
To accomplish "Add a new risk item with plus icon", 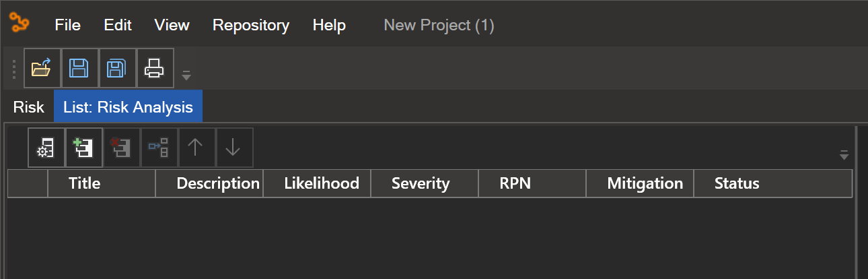I will [x=84, y=148].
